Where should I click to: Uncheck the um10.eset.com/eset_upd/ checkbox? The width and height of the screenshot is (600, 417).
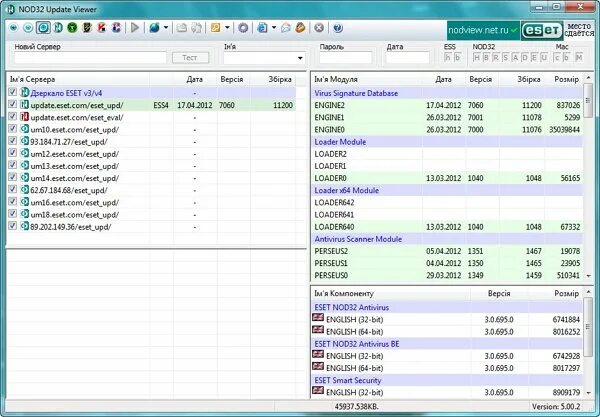click(x=13, y=129)
